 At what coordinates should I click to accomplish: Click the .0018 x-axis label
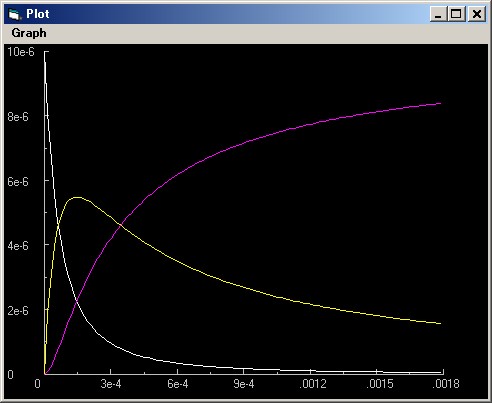point(446,384)
